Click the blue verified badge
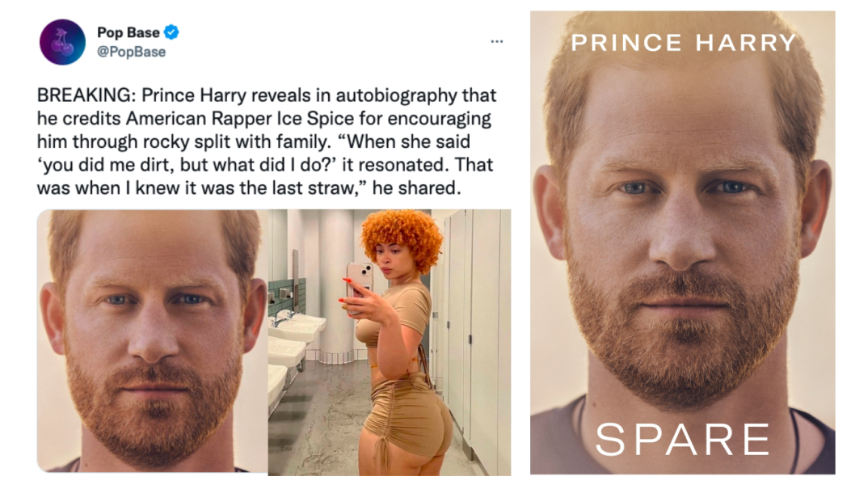 pos(171,32)
